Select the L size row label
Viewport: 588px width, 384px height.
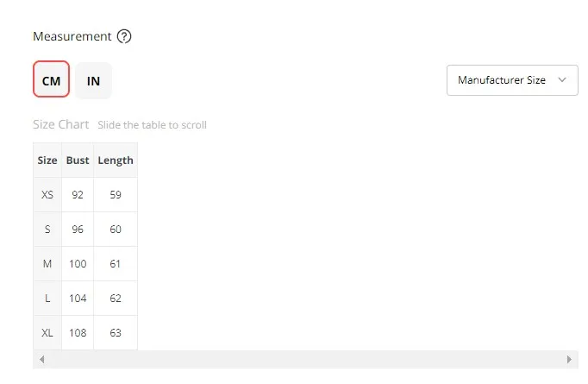pos(47,299)
